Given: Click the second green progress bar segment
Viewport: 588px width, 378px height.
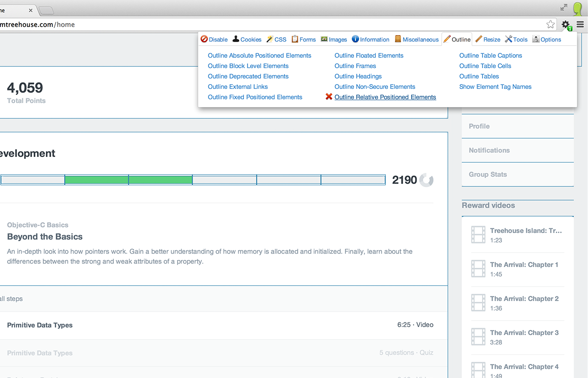Looking at the screenshot, I should pyautogui.click(x=160, y=180).
